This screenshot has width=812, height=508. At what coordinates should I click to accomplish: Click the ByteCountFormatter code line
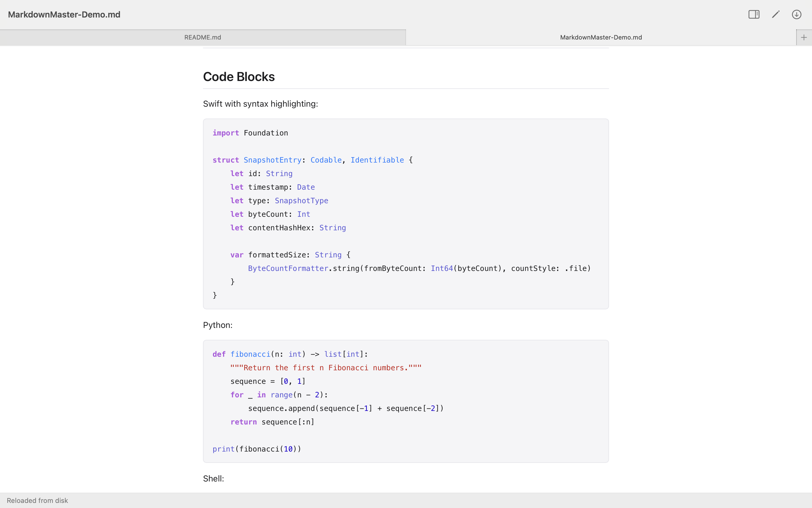pyautogui.click(x=420, y=268)
